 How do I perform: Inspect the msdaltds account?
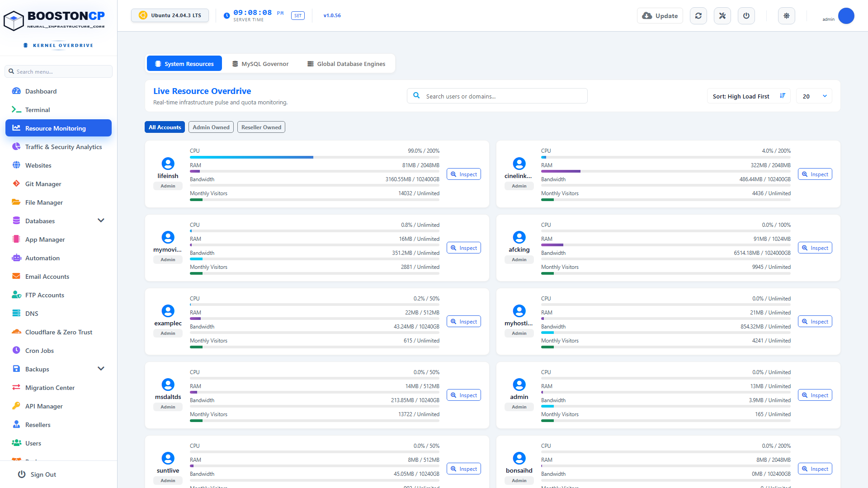tap(464, 395)
